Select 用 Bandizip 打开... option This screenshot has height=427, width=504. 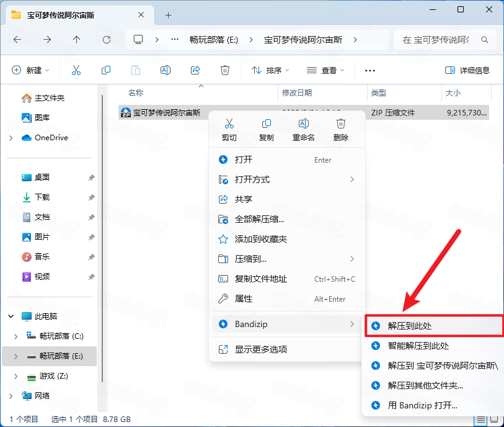tap(433, 405)
